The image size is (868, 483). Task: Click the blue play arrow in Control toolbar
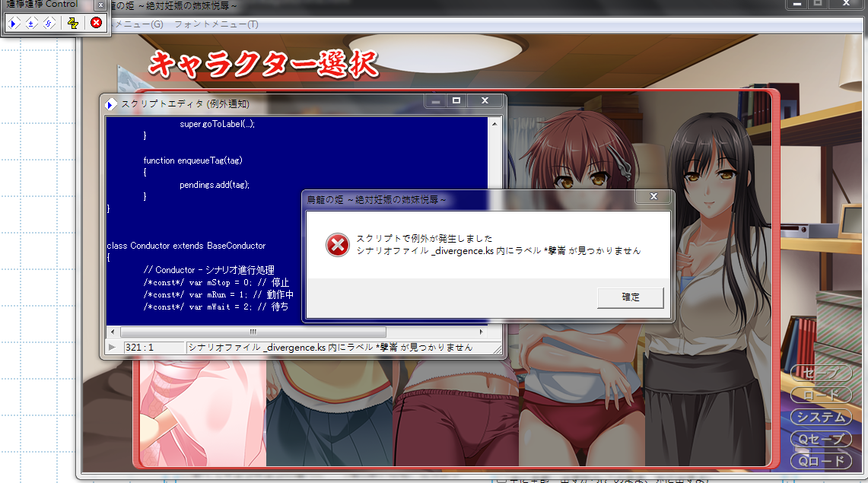(14, 23)
